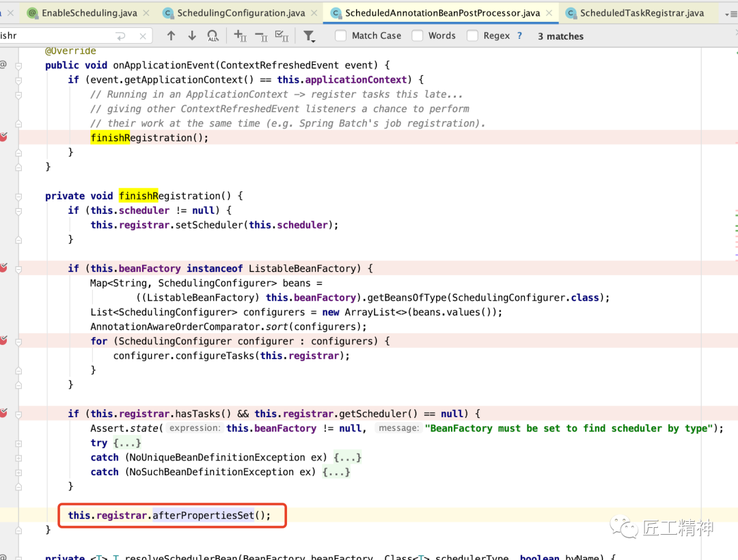Click the ContextRefreshedEvent parameter type
The image size is (738, 560).
(279, 66)
